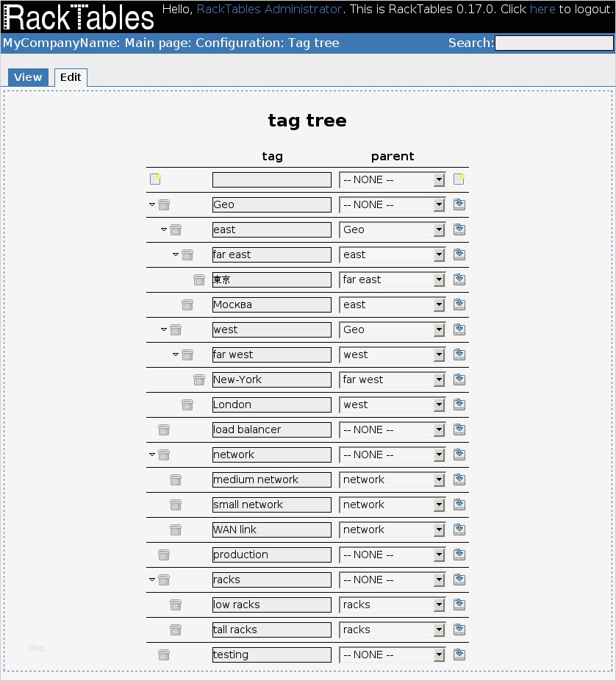
Task: Collapse the far west tag node
Action: click(176, 354)
